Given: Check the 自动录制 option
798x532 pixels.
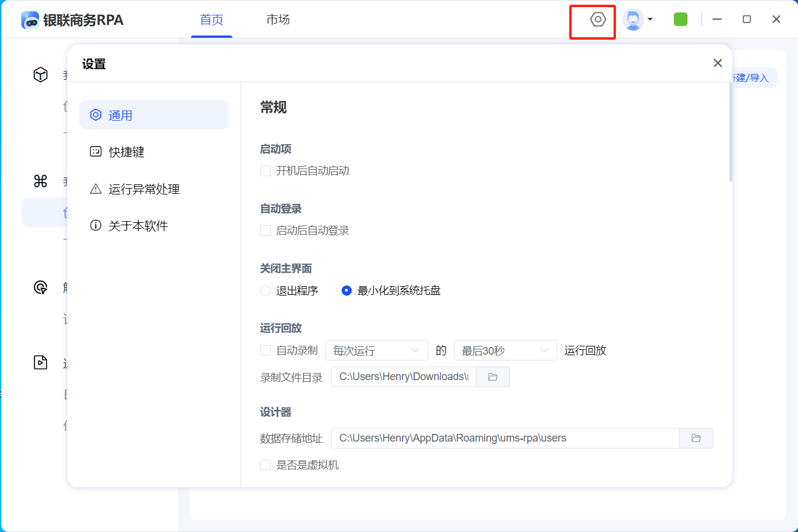Looking at the screenshot, I should pyautogui.click(x=265, y=351).
